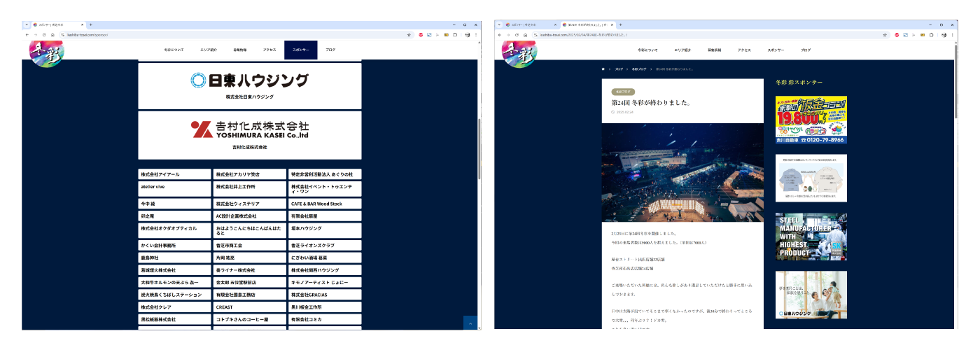Click the profile avatar in the right window toolbar
Screen dimensions: 980x350
(943, 34)
